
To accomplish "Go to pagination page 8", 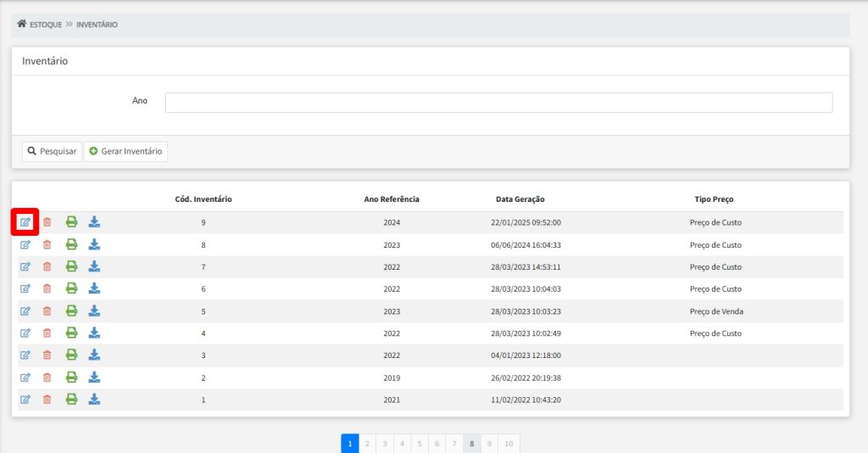I will 471,444.
